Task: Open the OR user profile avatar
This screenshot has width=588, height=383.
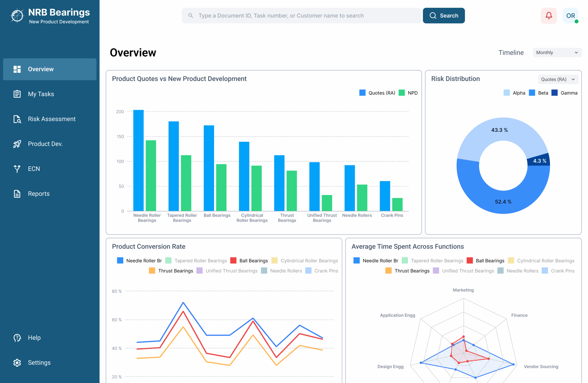Action: coord(571,16)
